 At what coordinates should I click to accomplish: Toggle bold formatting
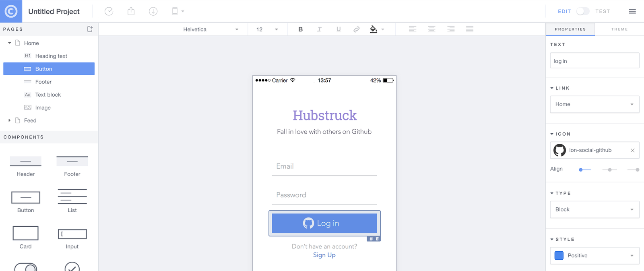pyautogui.click(x=300, y=29)
